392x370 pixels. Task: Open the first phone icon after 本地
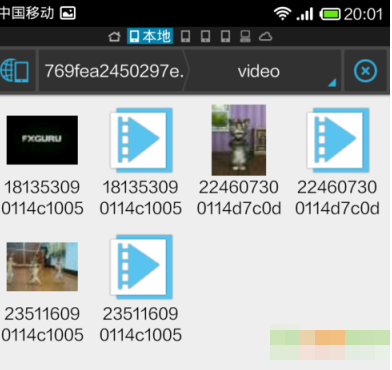coord(186,36)
